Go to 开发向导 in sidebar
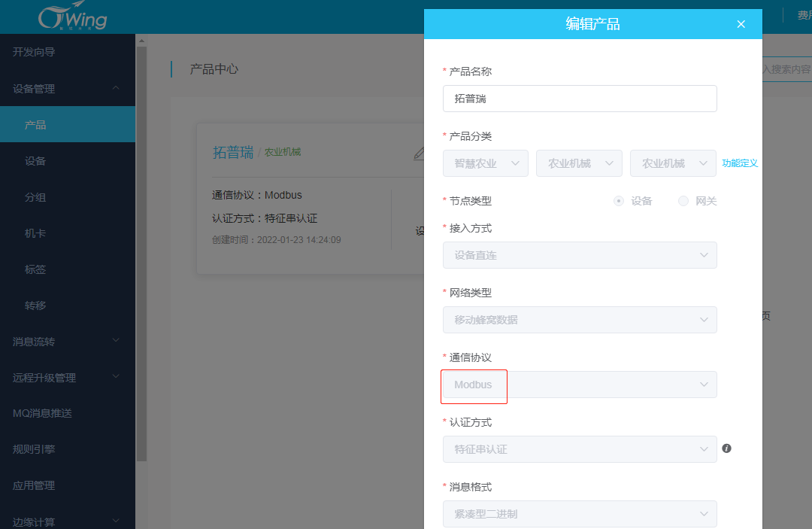Viewport: 812px width, 529px height. pyautogui.click(x=34, y=52)
